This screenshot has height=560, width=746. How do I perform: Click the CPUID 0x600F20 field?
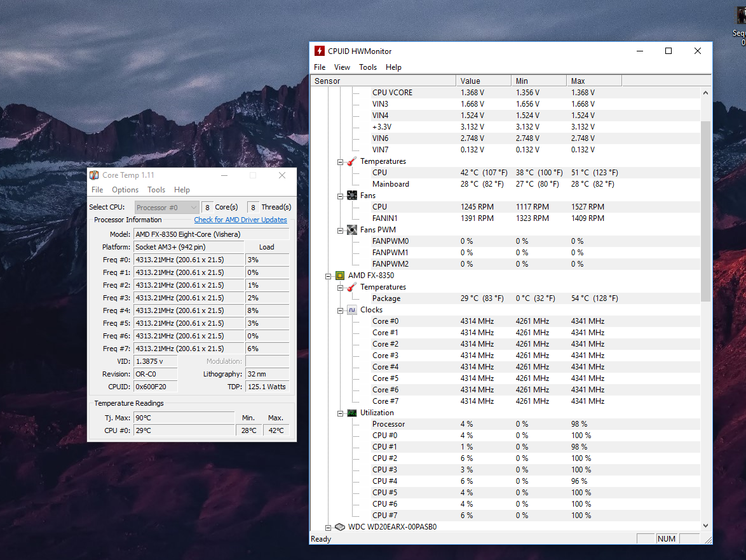pyautogui.click(x=156, y=387)
